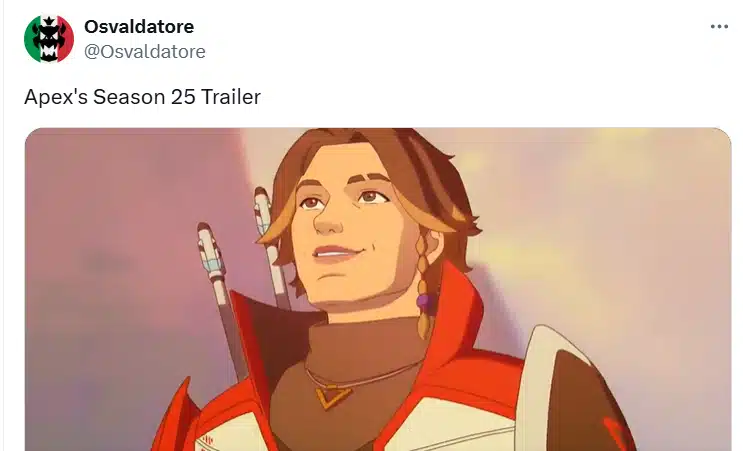The image size is (743, 451).
Task: Select the word Trailer in the tweet
Action: pos(231,97)
